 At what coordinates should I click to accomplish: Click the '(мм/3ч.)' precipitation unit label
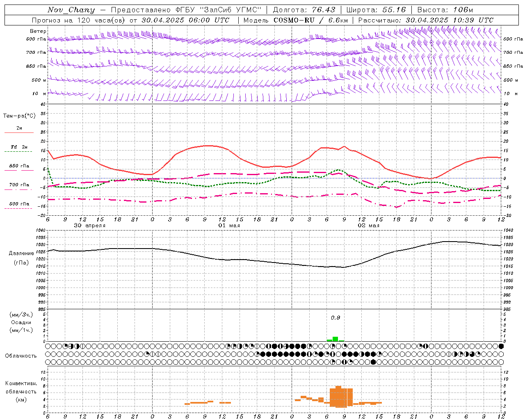[21, 315]
